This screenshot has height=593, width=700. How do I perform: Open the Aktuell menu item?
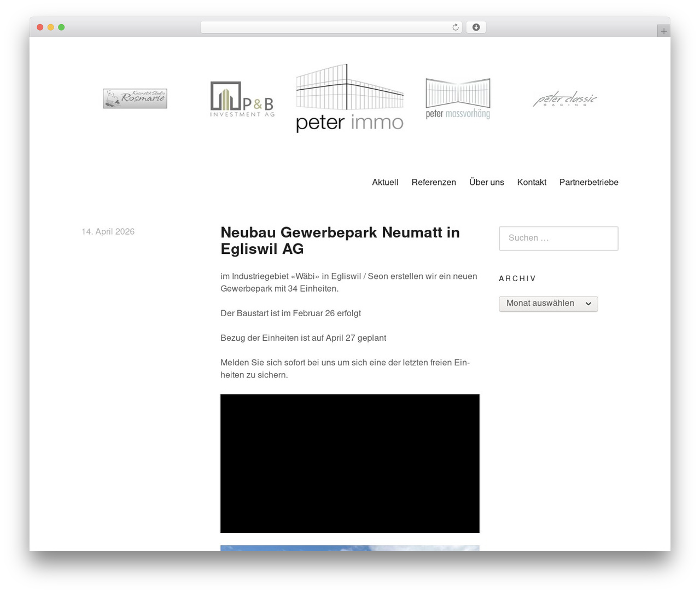[385, 182]
